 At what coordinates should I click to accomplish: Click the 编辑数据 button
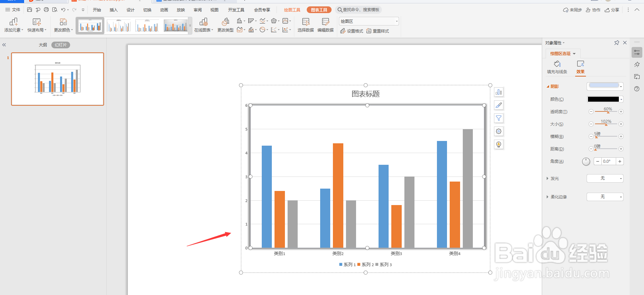(326, 25)
